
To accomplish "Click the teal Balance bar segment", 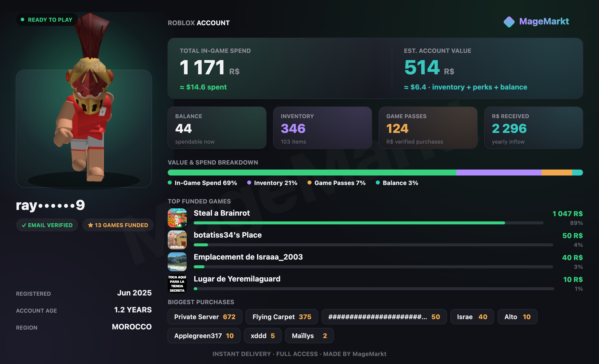I will [578, 173].
